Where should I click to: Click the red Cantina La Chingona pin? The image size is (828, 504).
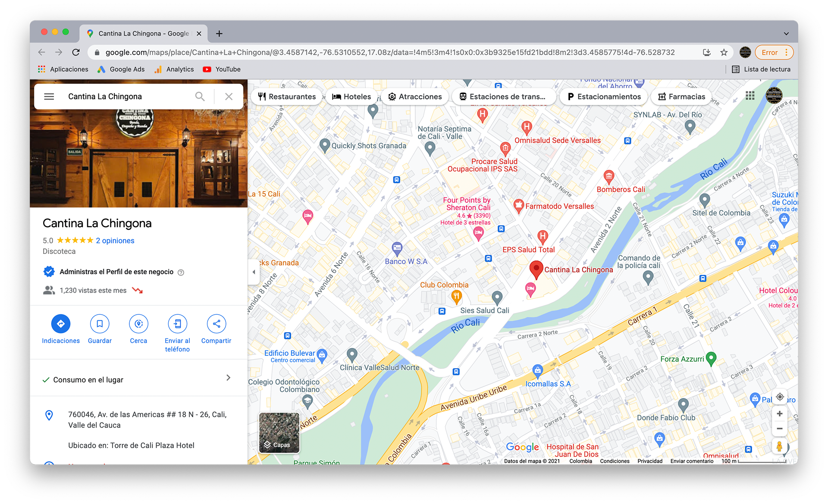click(536, 270)
